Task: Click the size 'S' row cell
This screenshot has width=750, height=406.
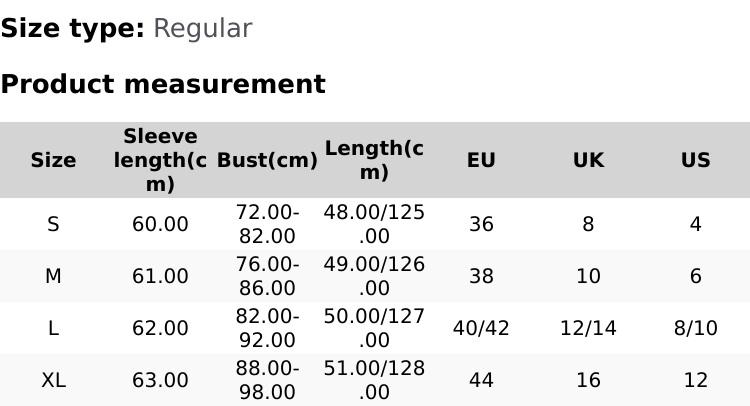Action: [53, 224]
